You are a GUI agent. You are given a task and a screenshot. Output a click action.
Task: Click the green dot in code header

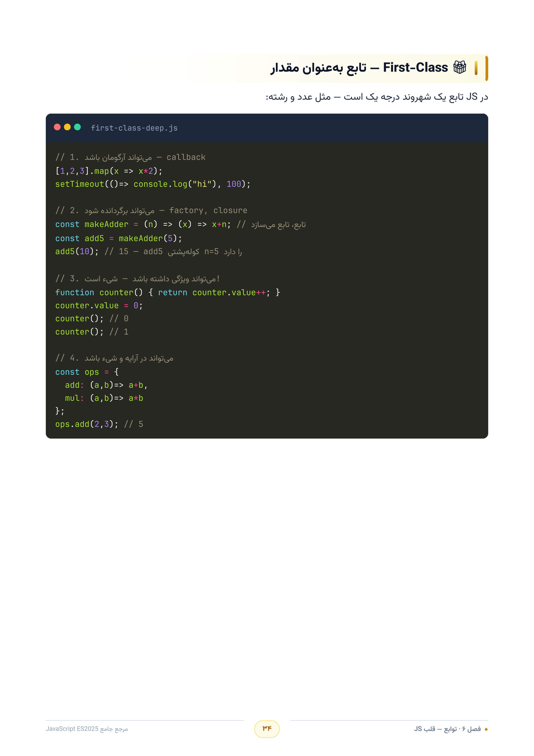78,127
